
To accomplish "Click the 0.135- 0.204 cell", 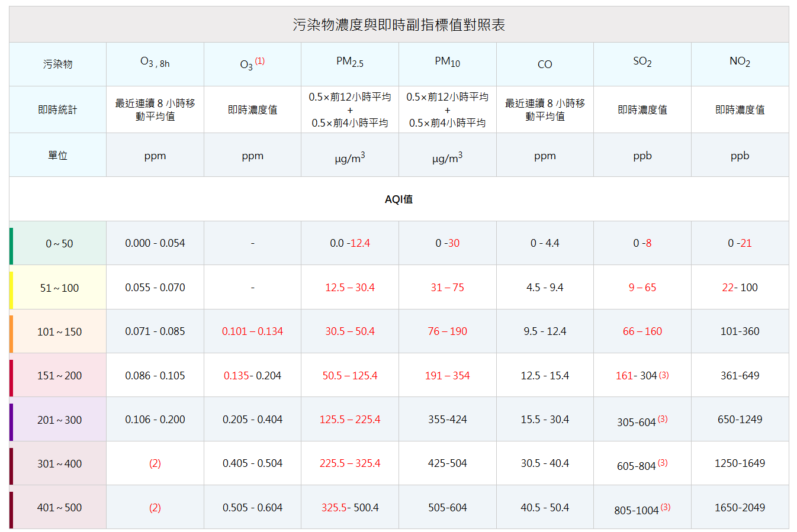I will click(252, 375).
